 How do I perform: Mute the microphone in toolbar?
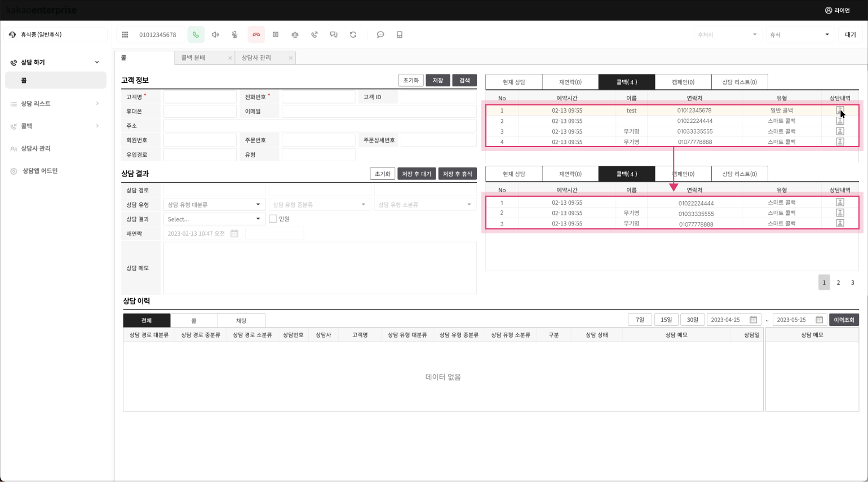[235, 35]
